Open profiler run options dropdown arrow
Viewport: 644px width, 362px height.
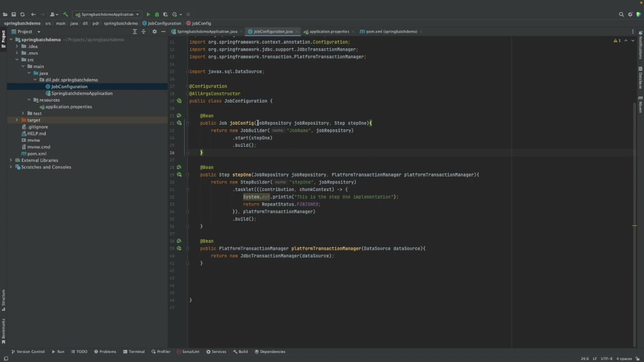[180, 15]
